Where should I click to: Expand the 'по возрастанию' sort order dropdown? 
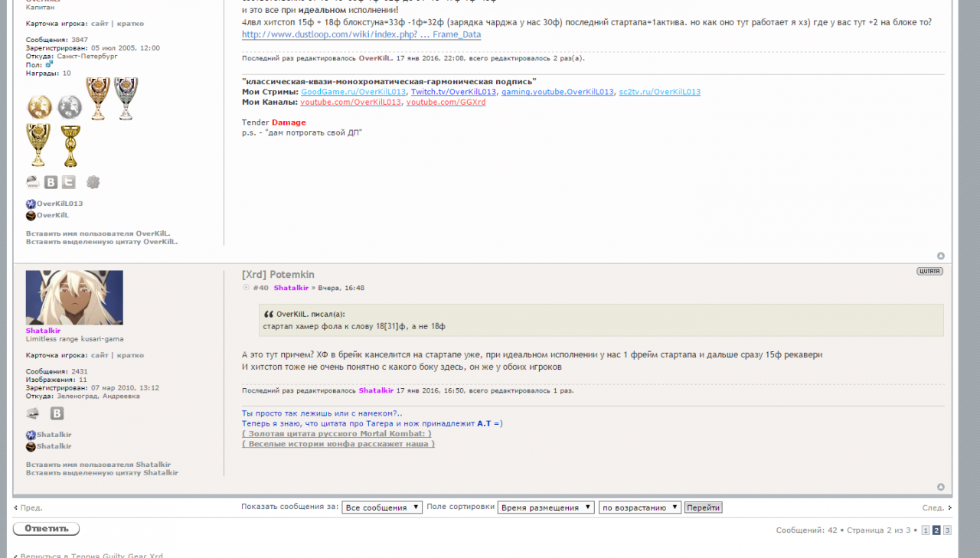(639, 507)
